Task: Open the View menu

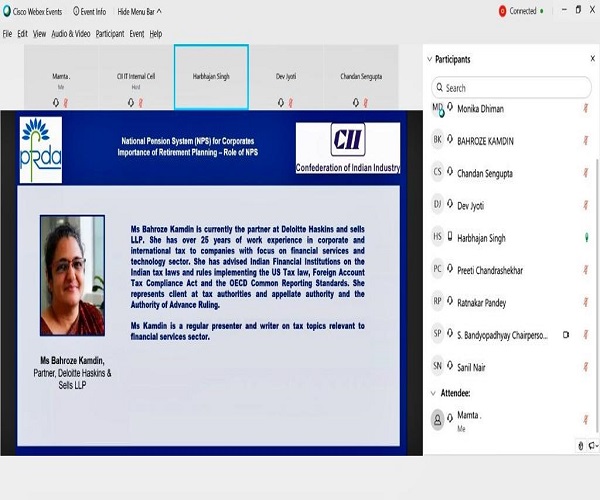Action: (39, 34)
